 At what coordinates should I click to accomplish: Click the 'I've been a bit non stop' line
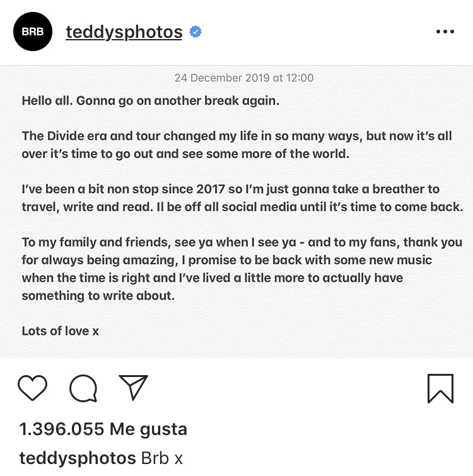click(230, 189)
